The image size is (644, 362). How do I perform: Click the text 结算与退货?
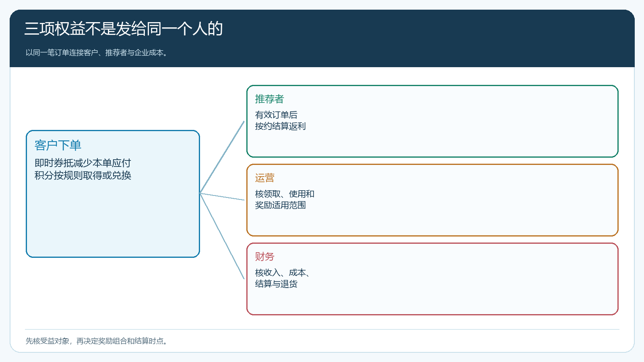tap(276, 284)
